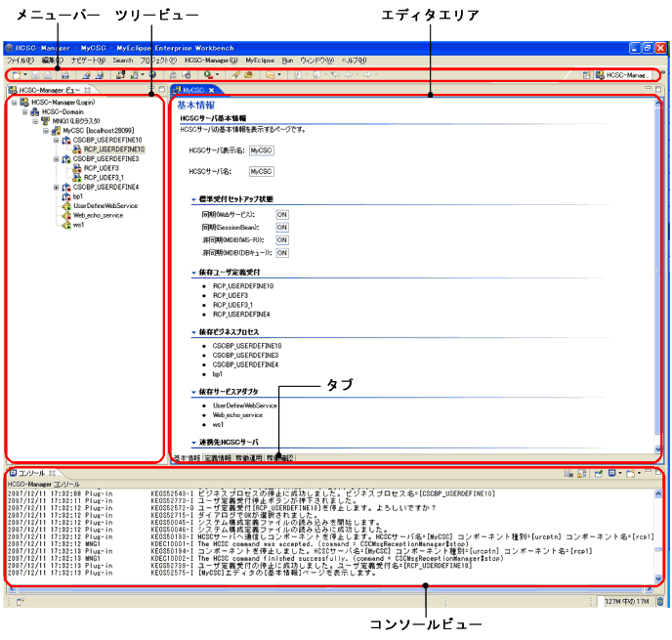The image size is (672, 640).
Task: Collapse the 依存サービスアダプタ section
Action: tap(193, 392)
